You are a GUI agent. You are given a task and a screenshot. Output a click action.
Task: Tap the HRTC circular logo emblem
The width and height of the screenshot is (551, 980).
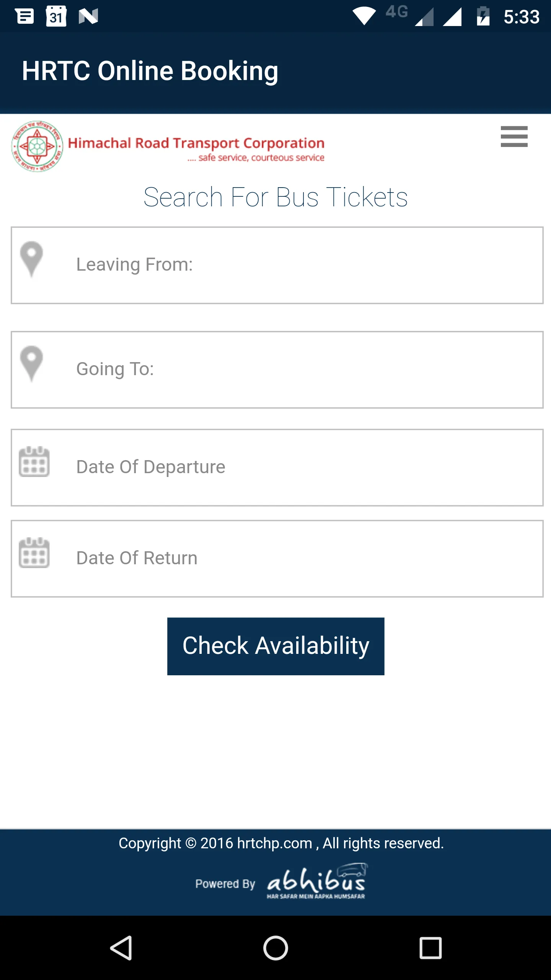(x=37, y=146)
